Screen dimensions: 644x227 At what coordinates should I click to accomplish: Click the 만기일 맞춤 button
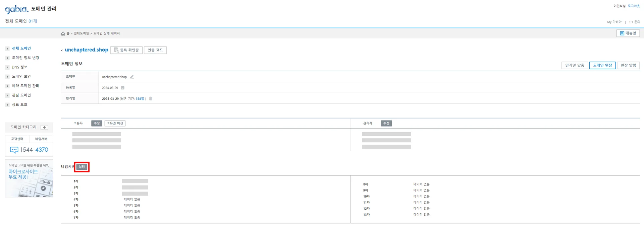coord(575,65)
